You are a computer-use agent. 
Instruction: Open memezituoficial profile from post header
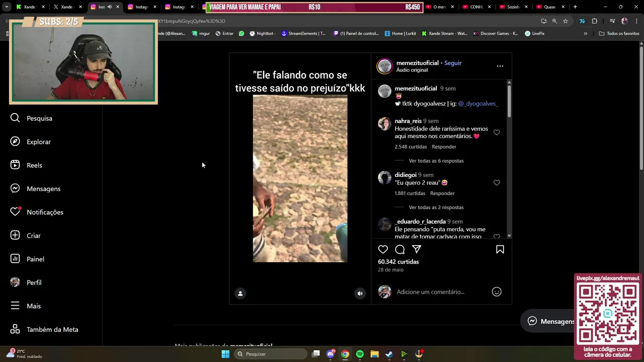point(417,63)
